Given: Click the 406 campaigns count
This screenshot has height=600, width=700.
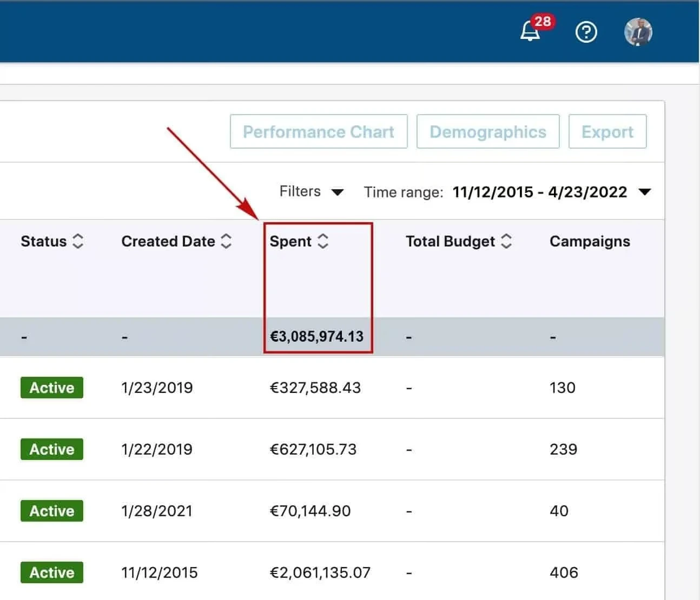Looking at the screenshot, I should pyautogui.click(x=564, y=572).
